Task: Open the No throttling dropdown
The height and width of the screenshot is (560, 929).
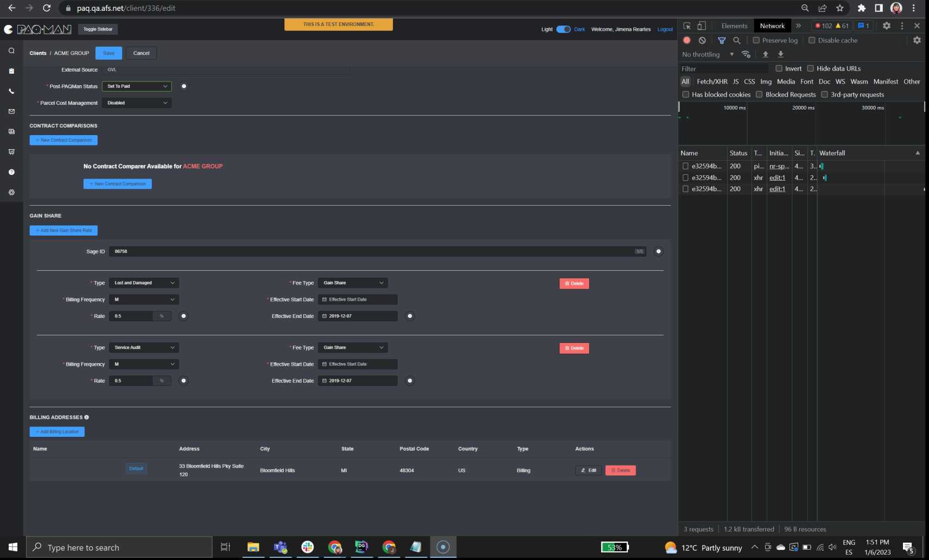Action: click(x=705, y=54)
